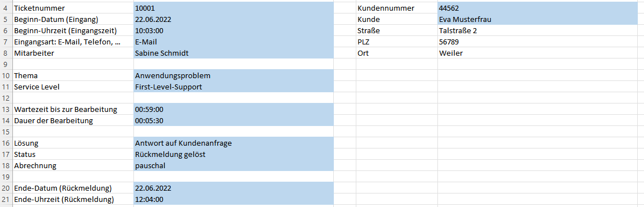Select the Straße cell Talstraße 2
The width and height of the screenshot is (644, 207).
pos(540,30)
